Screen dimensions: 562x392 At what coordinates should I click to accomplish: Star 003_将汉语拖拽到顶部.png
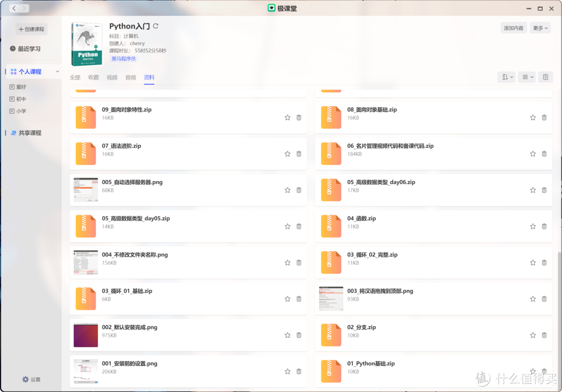(533, 299)
